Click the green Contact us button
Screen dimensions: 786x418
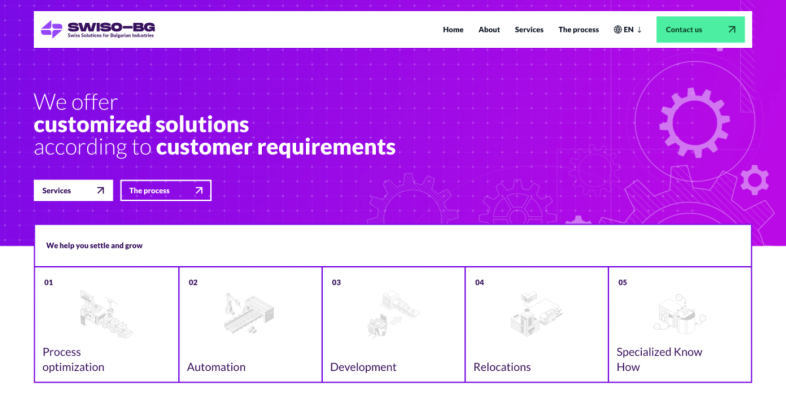700,30
